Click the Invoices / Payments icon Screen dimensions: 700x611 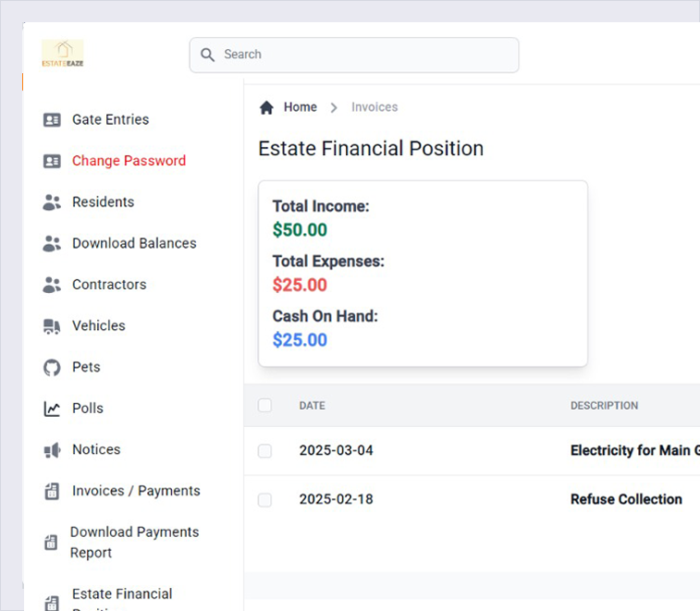pyautogui.click(x=52, y=492)
